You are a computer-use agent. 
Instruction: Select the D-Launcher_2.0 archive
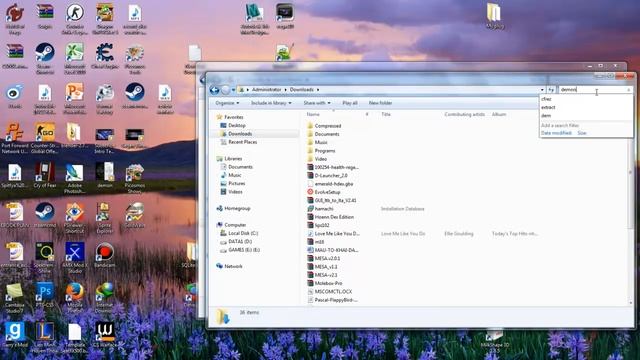[331, 176]
